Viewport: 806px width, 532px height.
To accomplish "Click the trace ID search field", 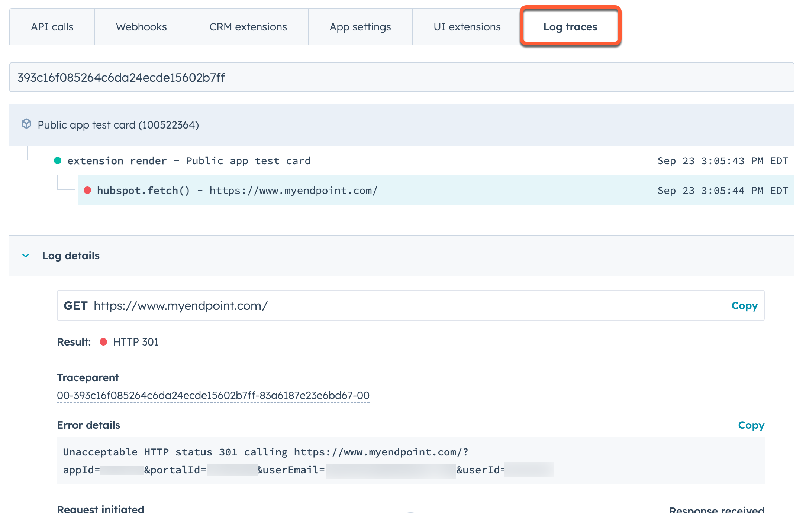I will (x=402, y=77).
